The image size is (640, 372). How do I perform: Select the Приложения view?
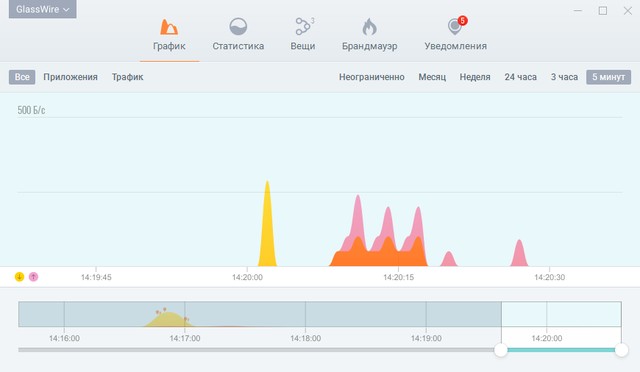click(x=71, y=77)
